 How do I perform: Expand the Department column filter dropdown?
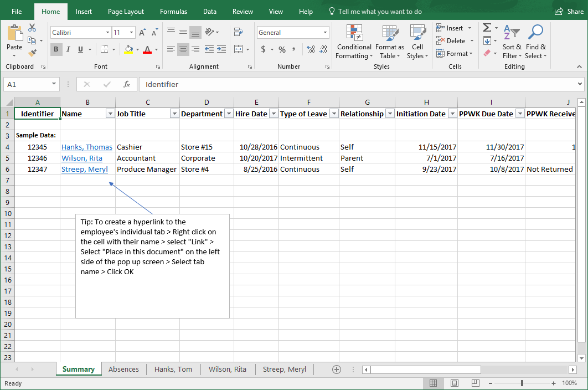point(228,114)
